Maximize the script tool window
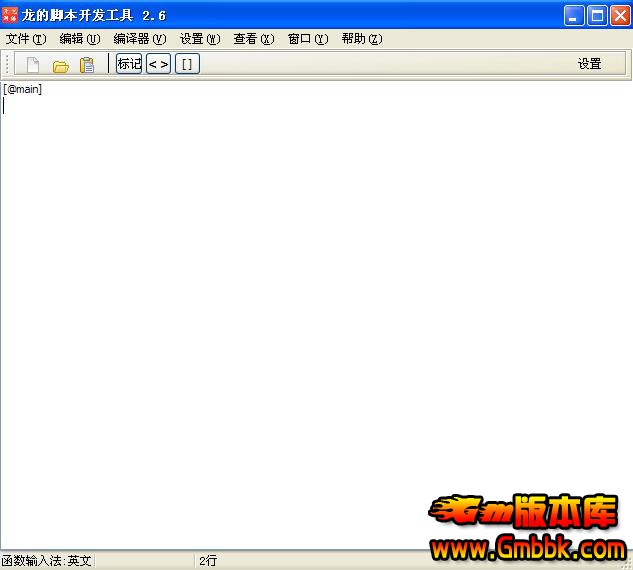Viewport: 633px width, 570px height. click(x=597, y=15)
